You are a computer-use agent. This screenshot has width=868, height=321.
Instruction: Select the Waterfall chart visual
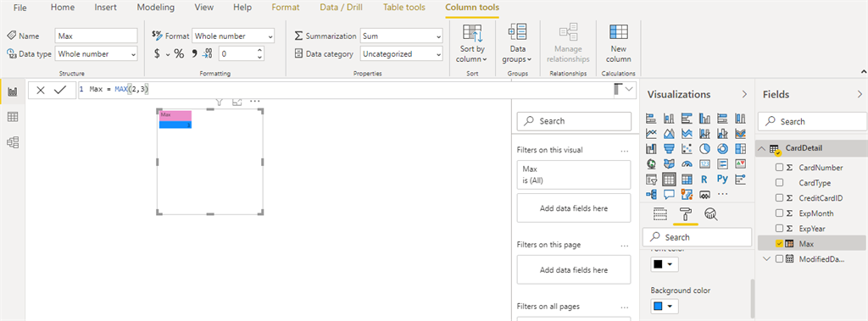[x=651, y=148]
